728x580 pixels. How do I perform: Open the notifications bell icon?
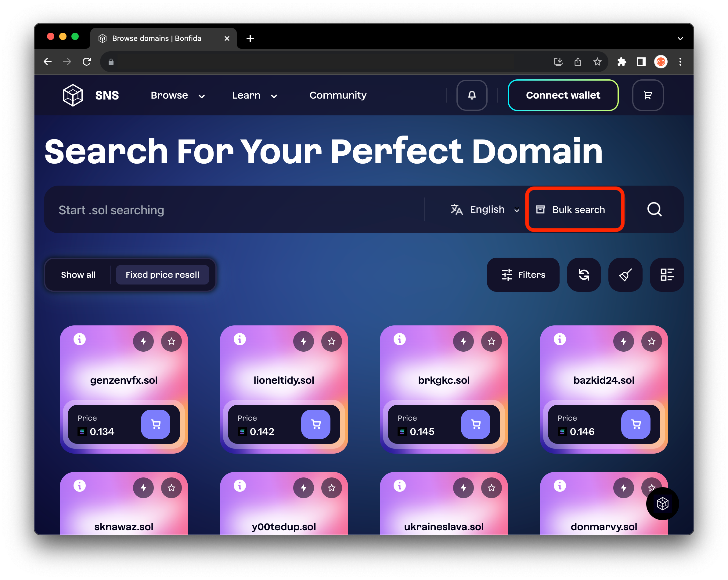pyautogui.click(x=472, y=95)
